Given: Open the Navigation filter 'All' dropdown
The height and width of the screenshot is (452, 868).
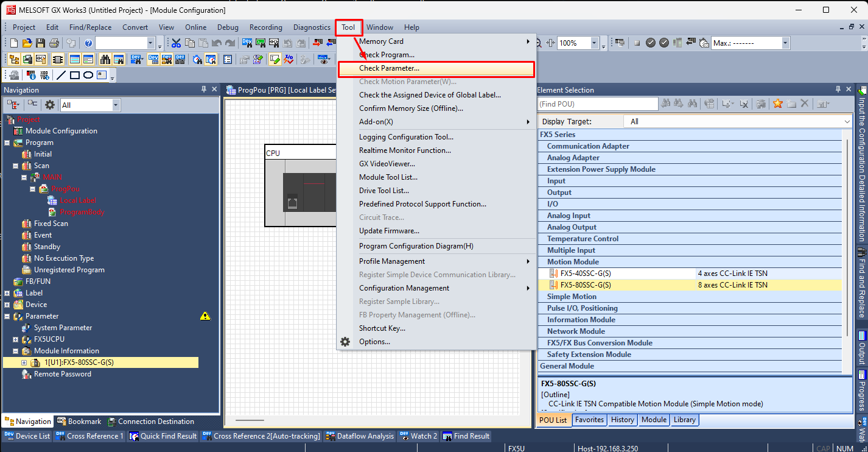Looking at the screenshot, I should point(116,105).
